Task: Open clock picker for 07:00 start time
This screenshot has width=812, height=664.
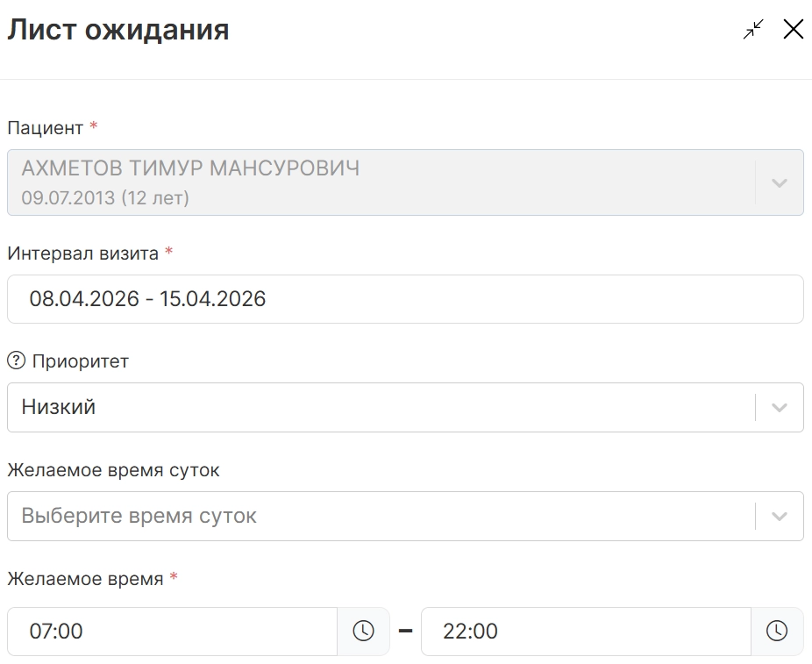Action: click(363, 631)
